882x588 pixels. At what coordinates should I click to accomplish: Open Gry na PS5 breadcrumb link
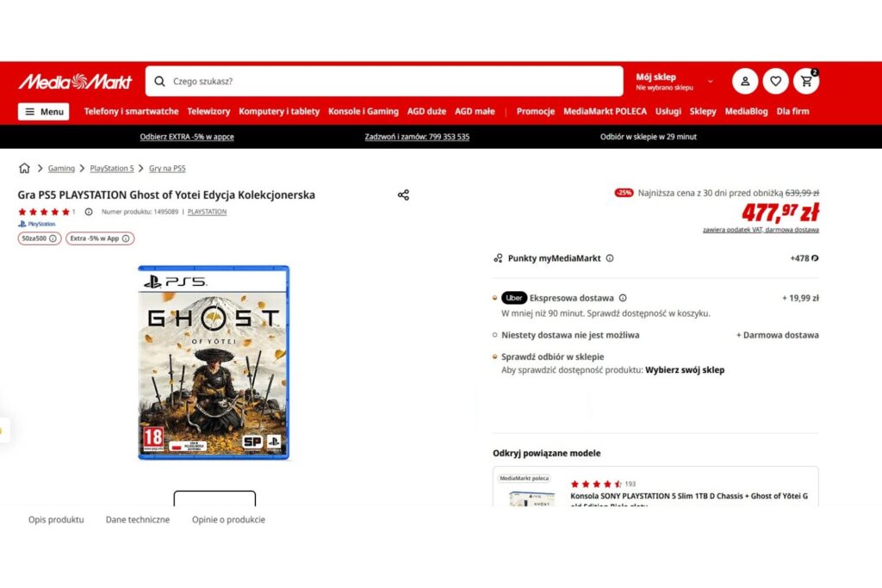167,168
